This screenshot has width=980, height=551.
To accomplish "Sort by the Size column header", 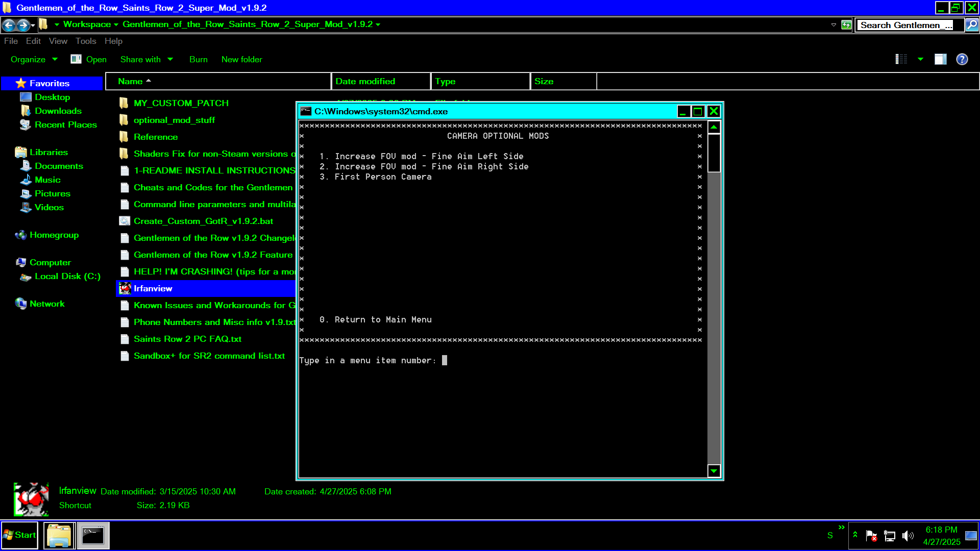I will (563, 82).
